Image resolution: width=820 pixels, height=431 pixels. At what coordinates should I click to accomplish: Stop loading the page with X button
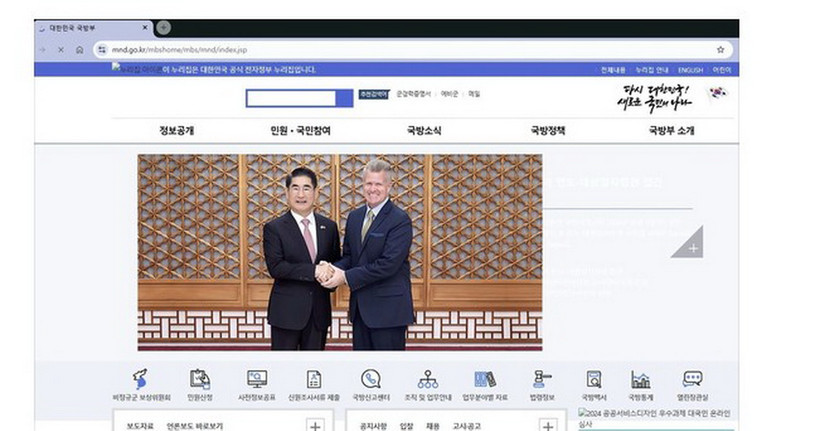[x=61, y=50]
